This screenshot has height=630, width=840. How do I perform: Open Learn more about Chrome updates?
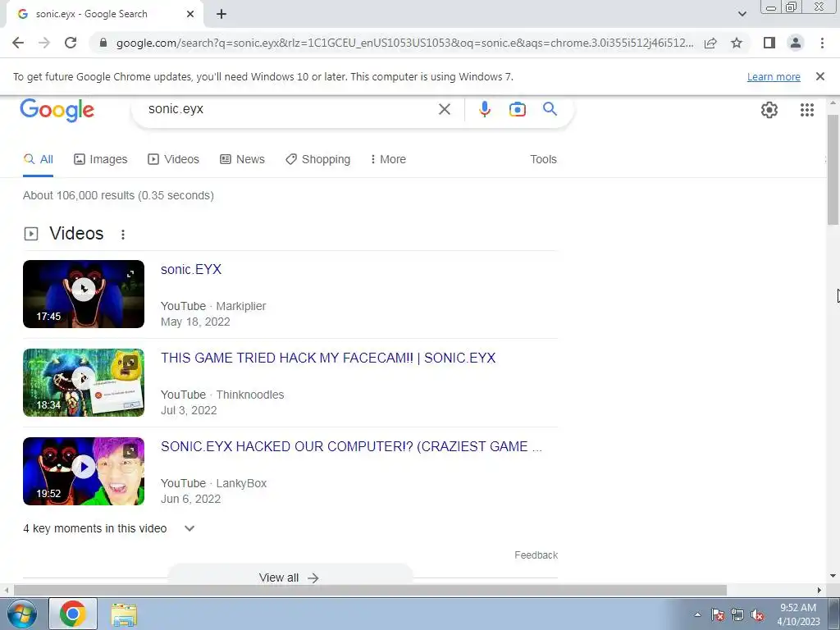(774, 76)
